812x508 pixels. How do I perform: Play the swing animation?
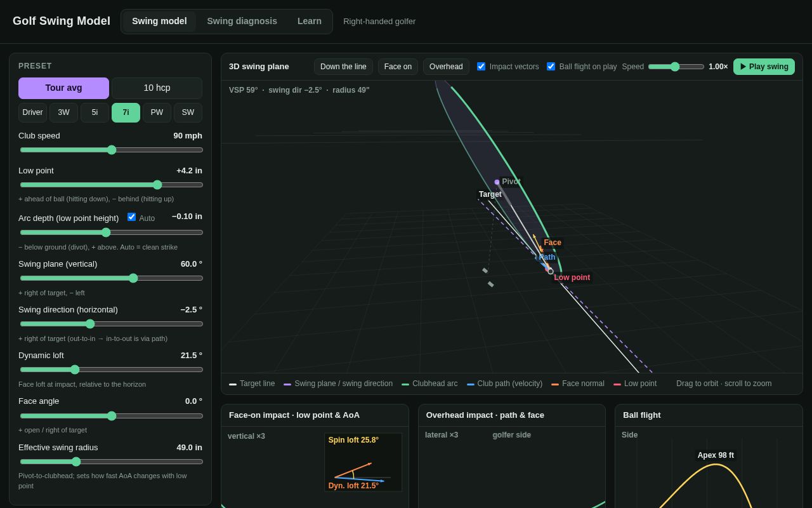point(764,67)
